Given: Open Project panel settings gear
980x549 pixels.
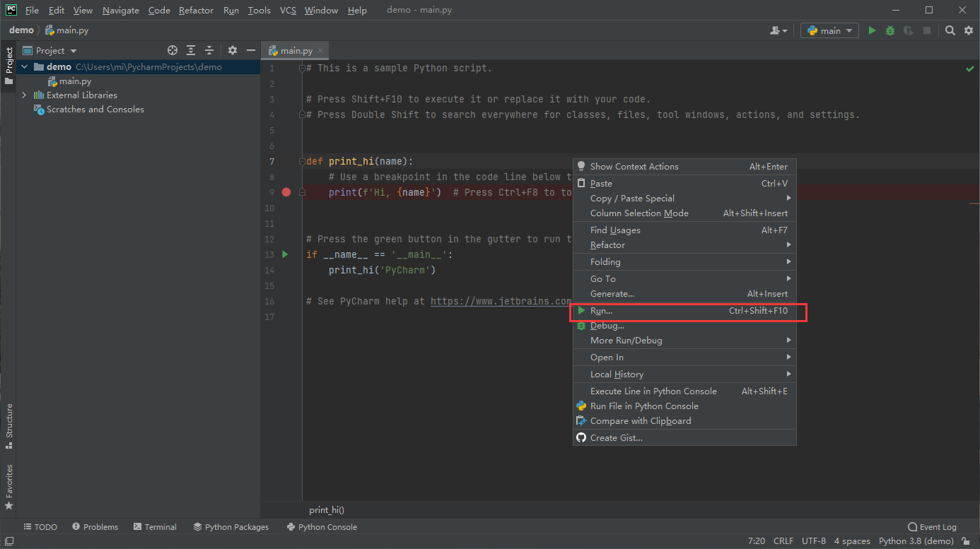Looking at the screenshot, I should [233, 50].
